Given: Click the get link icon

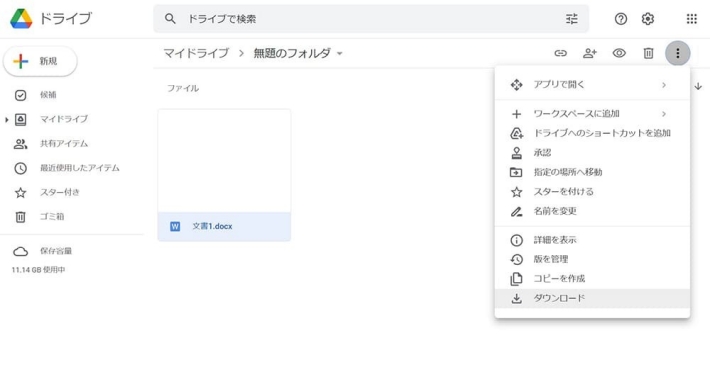Looking at the screenshot, I should tap(561, 53).
